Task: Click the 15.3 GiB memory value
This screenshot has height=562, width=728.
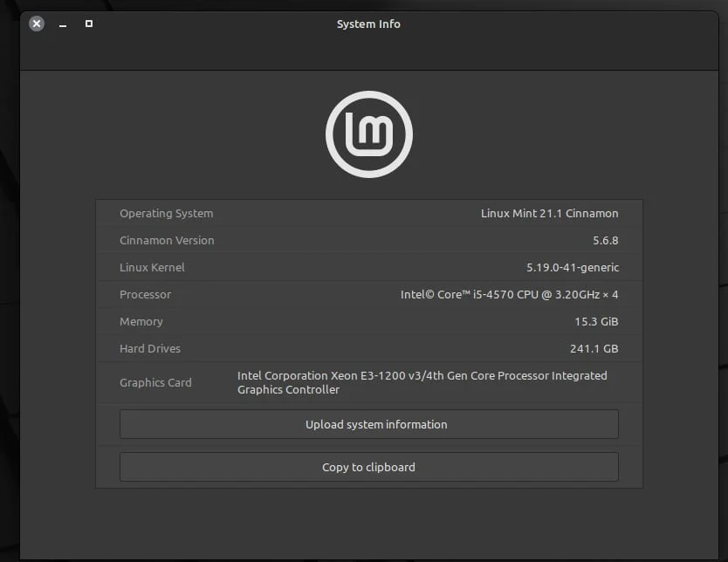Action: 596,321
